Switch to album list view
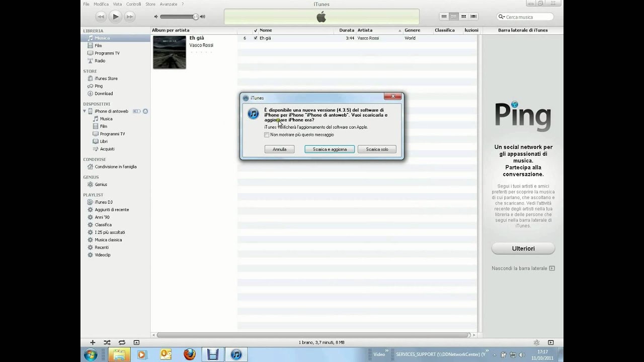This screenshot has width=644, height=362. 454,17
